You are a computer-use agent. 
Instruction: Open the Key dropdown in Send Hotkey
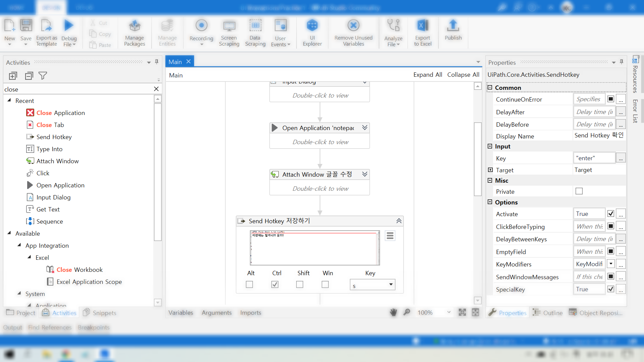click(x=391, y=285)
